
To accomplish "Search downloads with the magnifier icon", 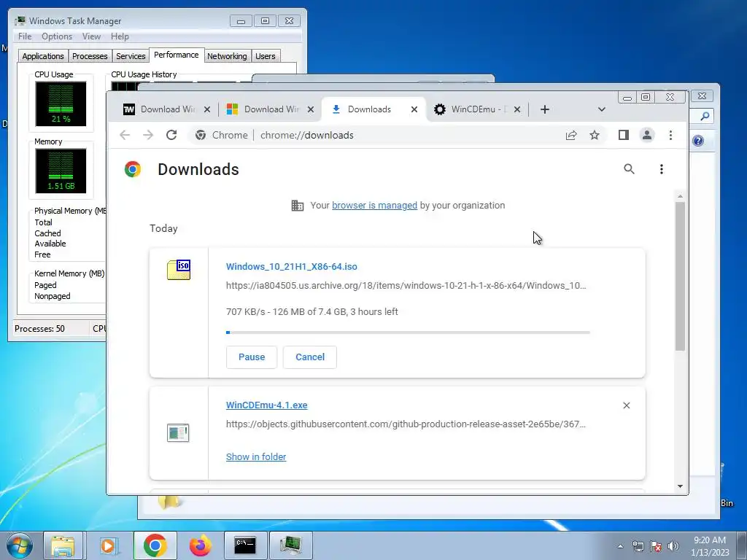I will coord(629,169).
